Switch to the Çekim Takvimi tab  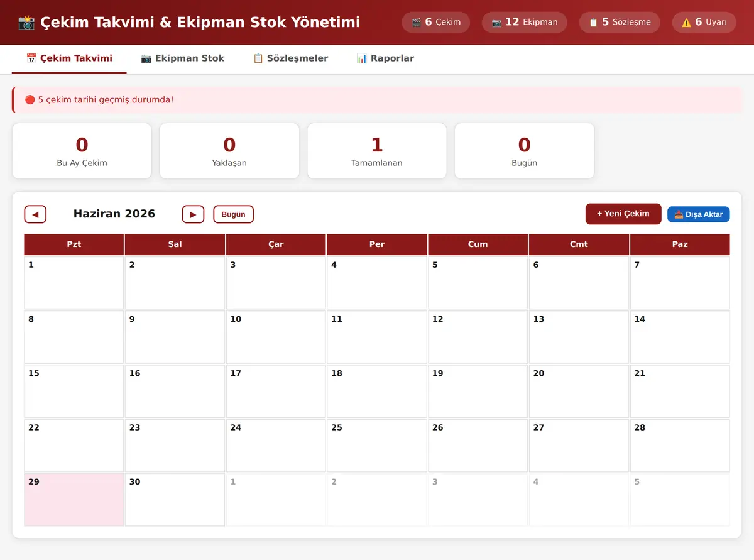(69, 58)
